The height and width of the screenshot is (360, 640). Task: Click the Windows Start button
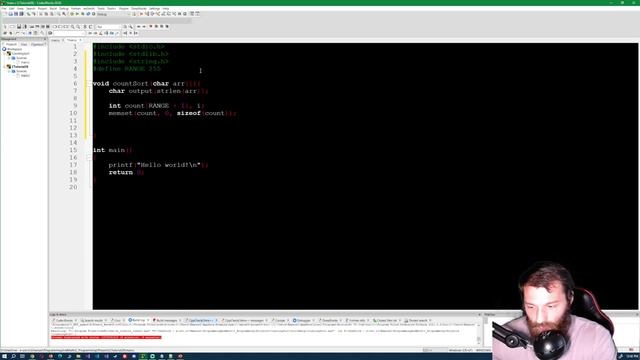click(4, 356)
